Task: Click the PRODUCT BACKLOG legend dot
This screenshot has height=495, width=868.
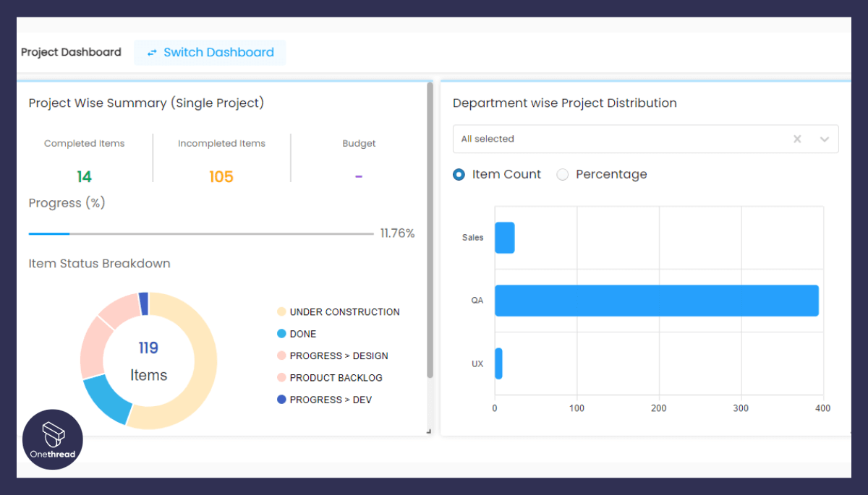Action: pos(282,377)
